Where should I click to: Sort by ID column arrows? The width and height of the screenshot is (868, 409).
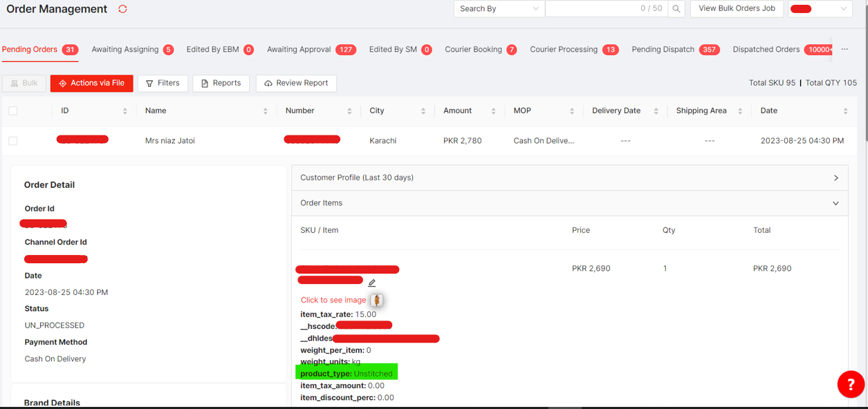125,111
